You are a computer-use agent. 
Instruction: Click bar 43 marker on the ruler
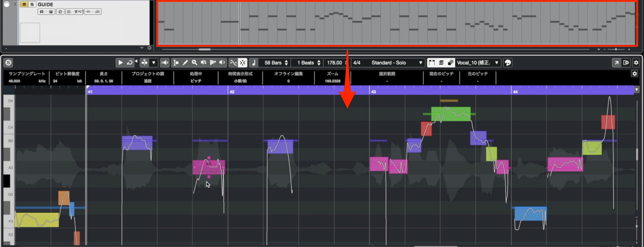tap(373, 92)
